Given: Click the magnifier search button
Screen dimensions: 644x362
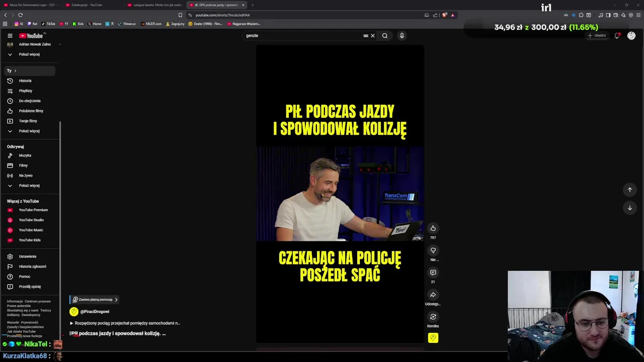Looking at the screenshot, I should click(385, 36).
